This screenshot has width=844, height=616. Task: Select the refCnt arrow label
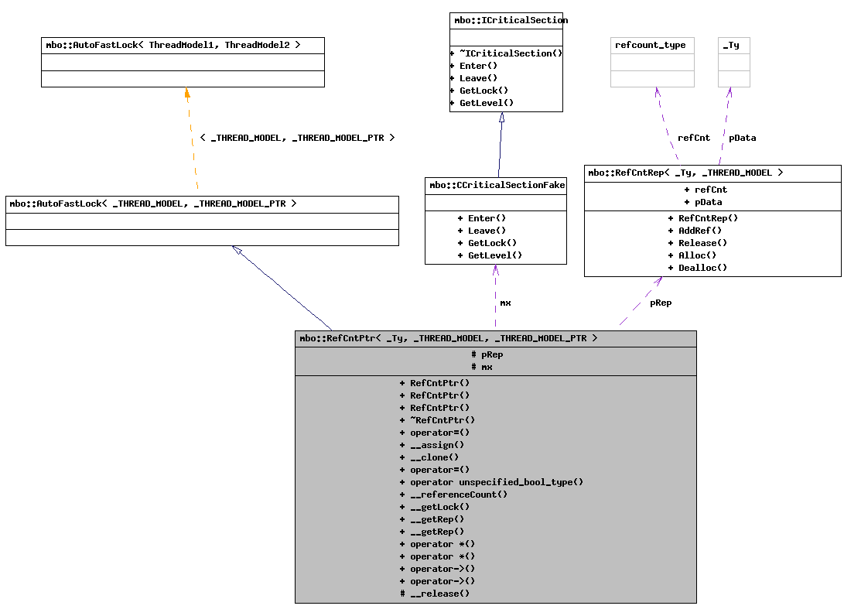694,138
